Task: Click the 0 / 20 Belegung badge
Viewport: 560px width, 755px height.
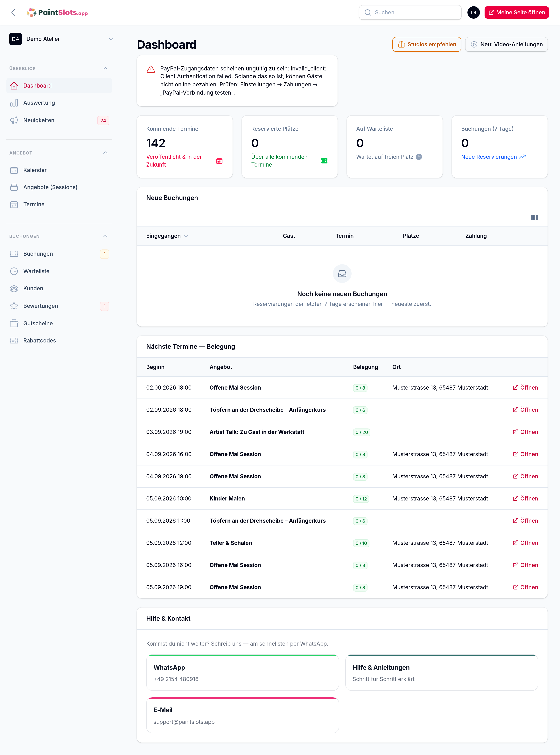Action: click(x=361, y=432)
